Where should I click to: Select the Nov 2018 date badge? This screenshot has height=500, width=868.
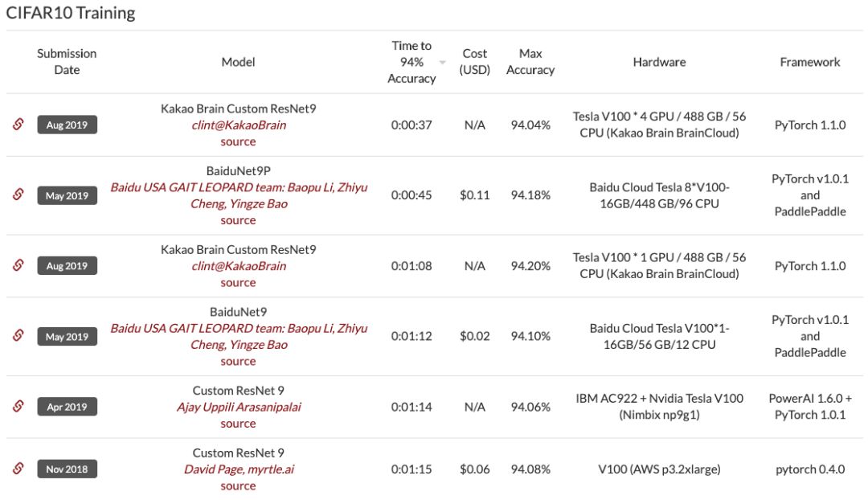pos(67,469)
